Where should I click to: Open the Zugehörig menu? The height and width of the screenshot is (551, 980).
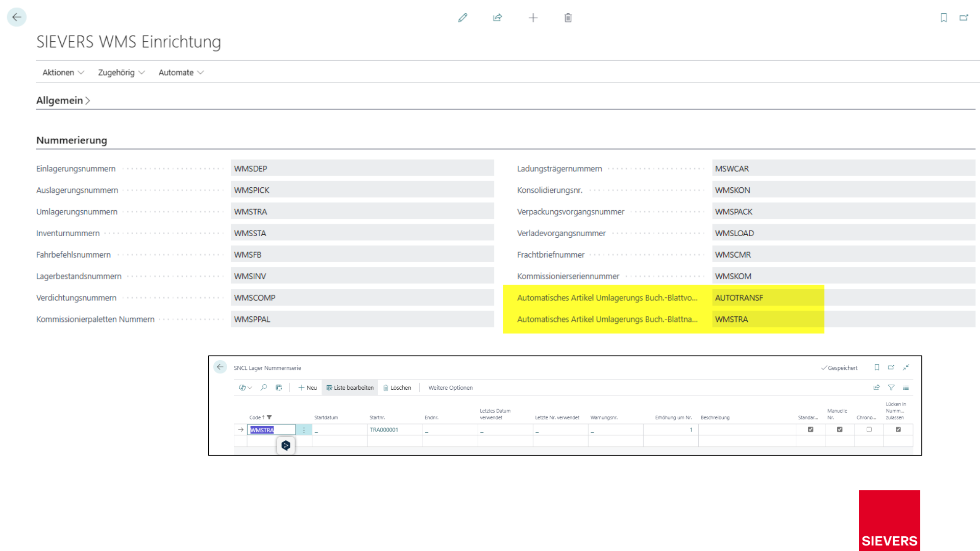coord(121,72)
